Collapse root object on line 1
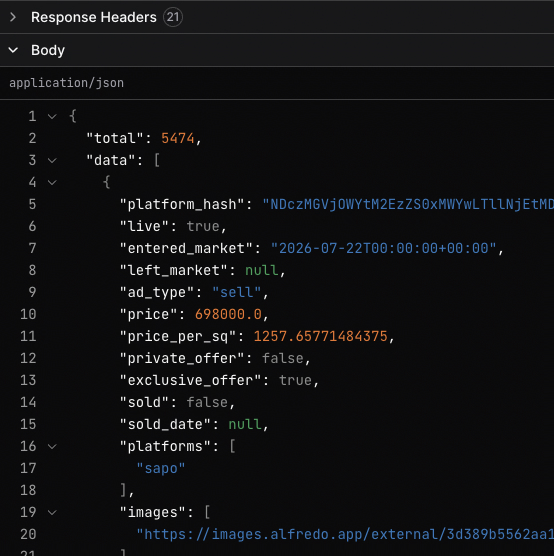The width and height of the screenshot is (554, 556). coord(52,116)
